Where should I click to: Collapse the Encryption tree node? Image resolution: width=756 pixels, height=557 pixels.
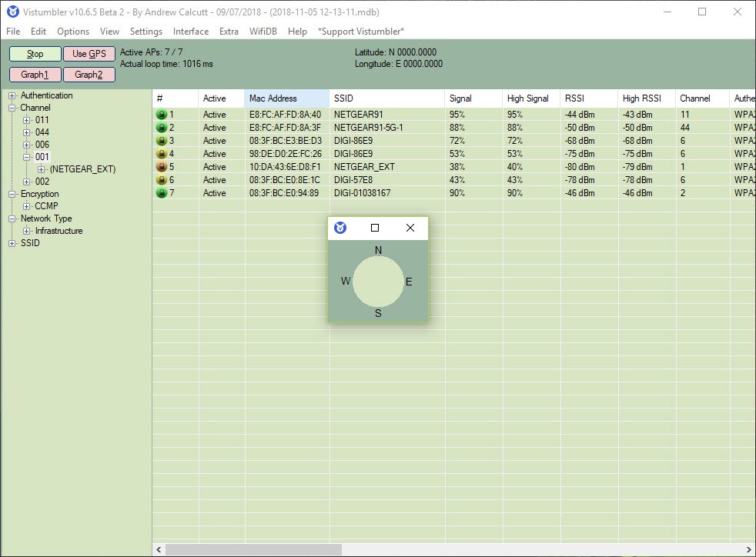(12, 194)
